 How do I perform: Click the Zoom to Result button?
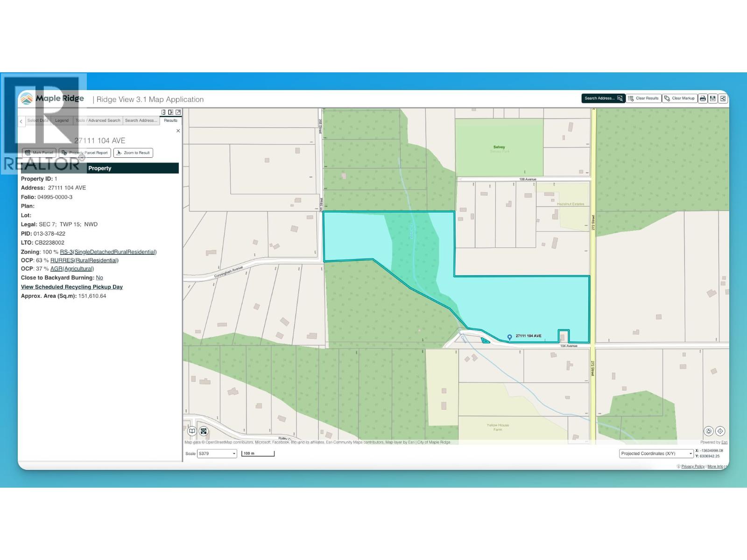(133, 153)
